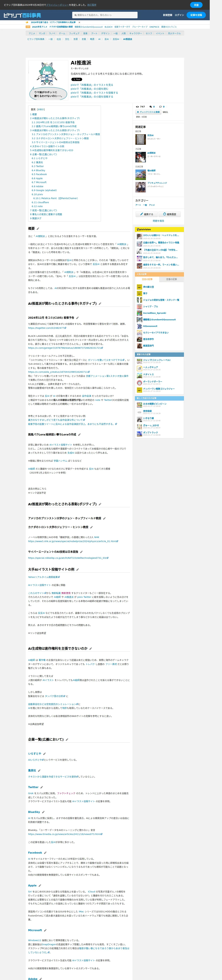Click the ピクシブ百科事典 logo
222x980 pixels.
pos(22,15)
